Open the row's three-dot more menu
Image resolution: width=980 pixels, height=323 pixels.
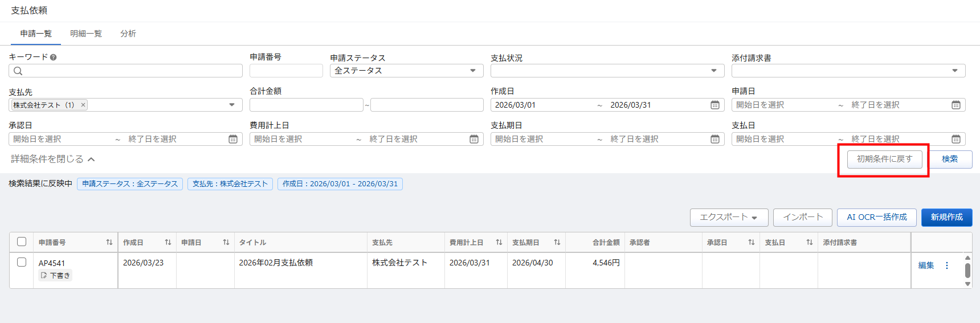tap(947, 265)
